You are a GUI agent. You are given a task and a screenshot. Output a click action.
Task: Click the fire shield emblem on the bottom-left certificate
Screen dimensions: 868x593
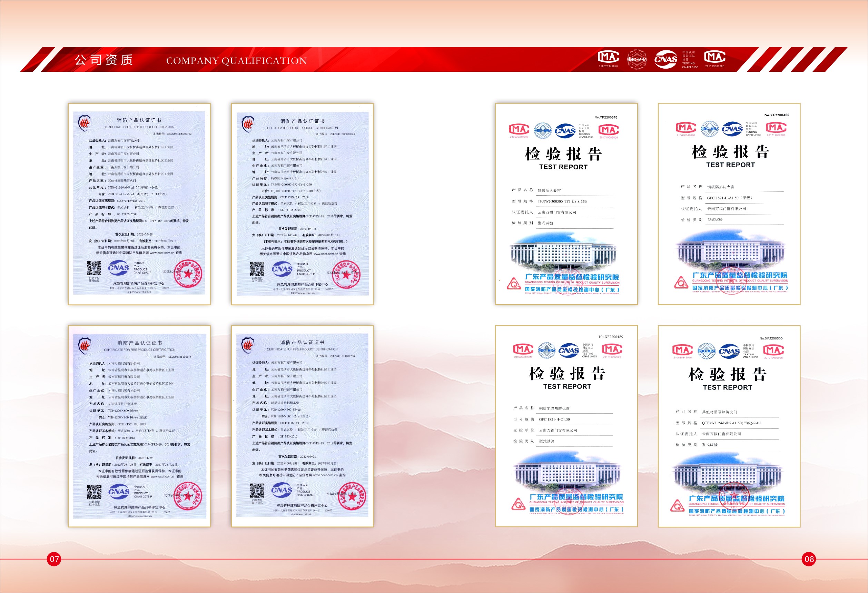tap(85, 345)
